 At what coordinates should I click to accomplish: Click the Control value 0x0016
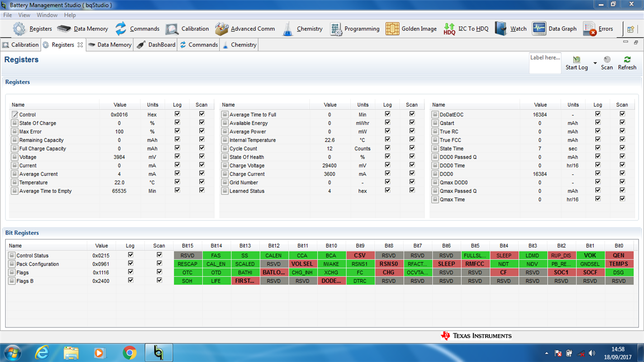[x=119, y=115]
